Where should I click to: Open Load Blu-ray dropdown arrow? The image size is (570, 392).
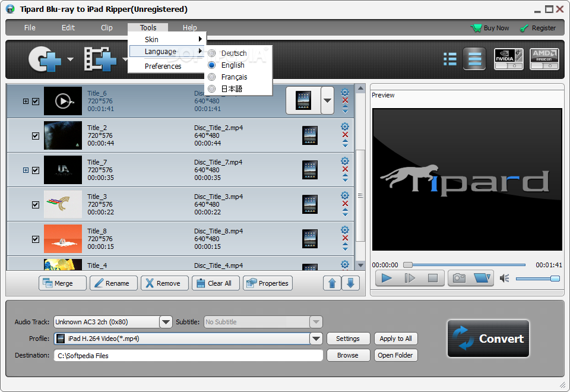(x=70, y=59)
